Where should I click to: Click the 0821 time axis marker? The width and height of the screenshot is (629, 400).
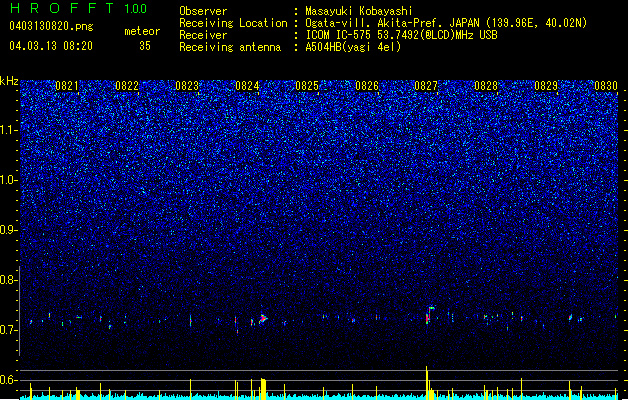coord(67,86)
